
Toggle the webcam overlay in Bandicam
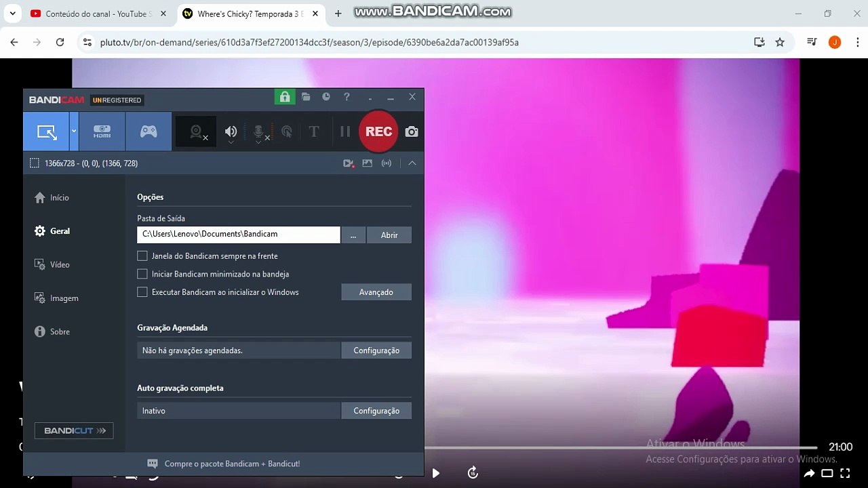coord(197,131)
